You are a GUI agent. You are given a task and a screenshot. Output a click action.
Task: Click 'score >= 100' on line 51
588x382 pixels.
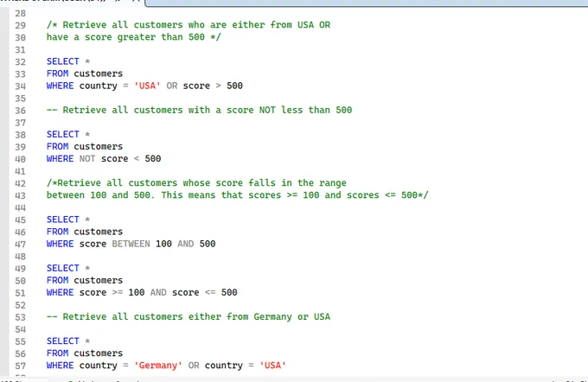112,292
